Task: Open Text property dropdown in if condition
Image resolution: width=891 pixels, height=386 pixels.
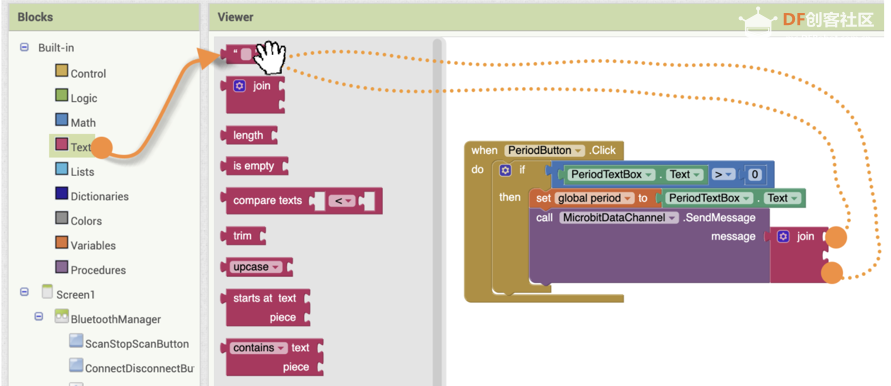Action: (x=685, y=175)
